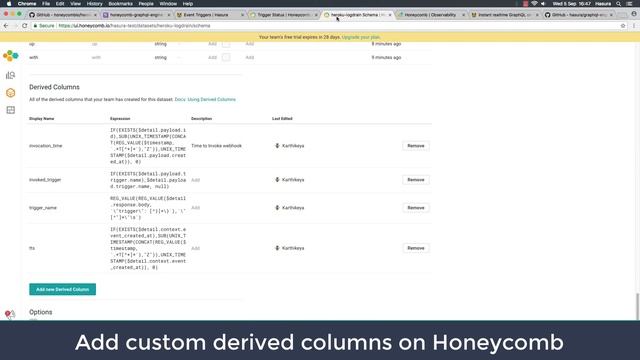Open the Chrome File menu
The height and width of the screenshot is (360, 640).
pyautogui.click(x=46, y=4)
